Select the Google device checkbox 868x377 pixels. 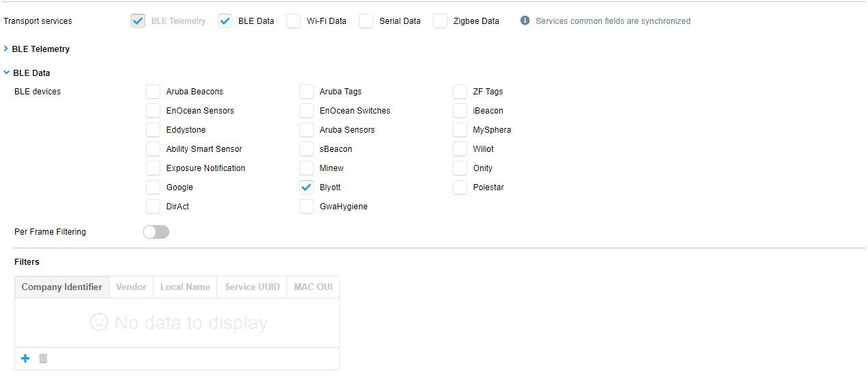(153, 187)
